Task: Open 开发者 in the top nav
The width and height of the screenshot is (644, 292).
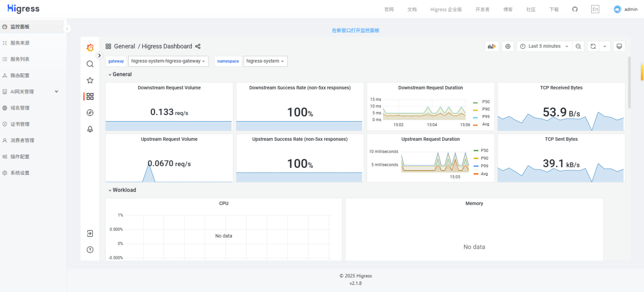Action: pos(482,9)
